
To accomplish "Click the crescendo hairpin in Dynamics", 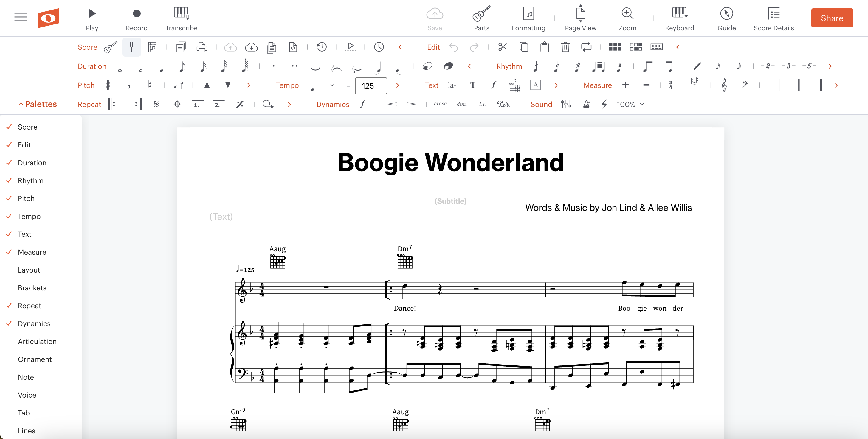I will click(x=391, y=104).
